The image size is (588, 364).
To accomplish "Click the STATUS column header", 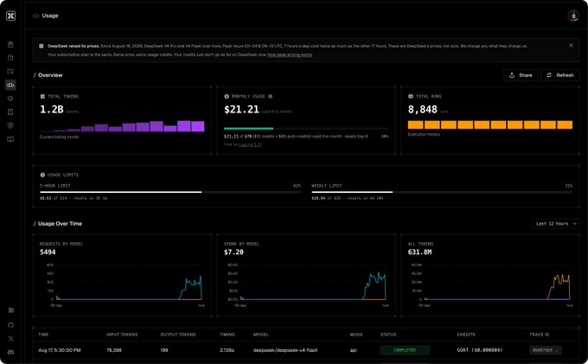I will [x=388, y=335].
